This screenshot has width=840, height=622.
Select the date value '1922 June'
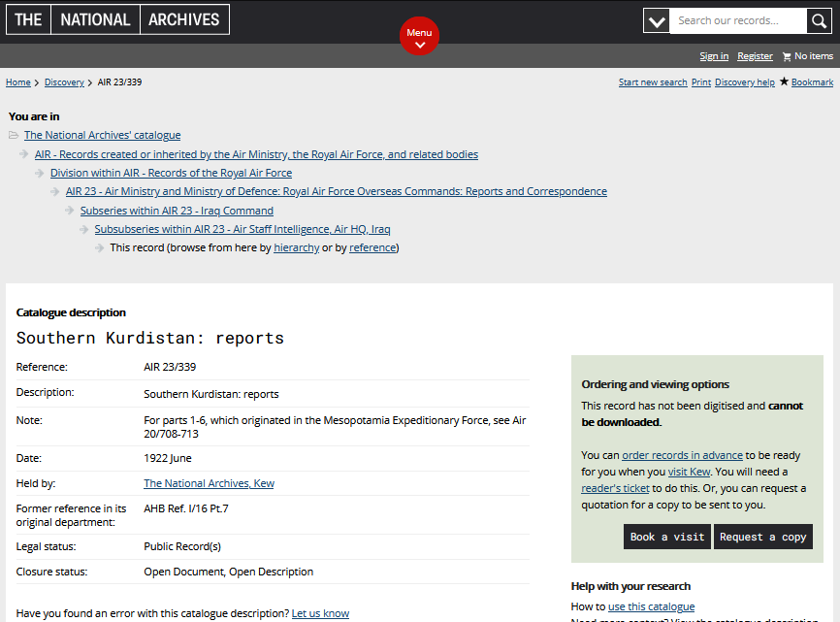click(x=168, y=459)
